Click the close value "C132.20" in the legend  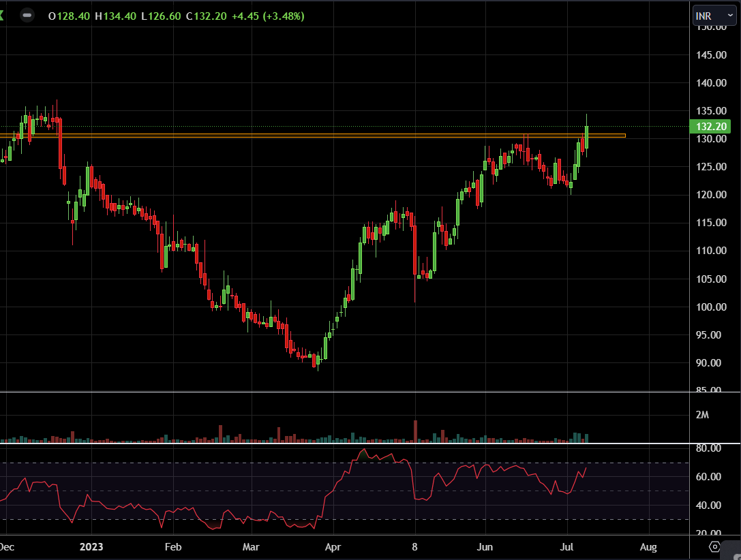click(x=206, y=16)
